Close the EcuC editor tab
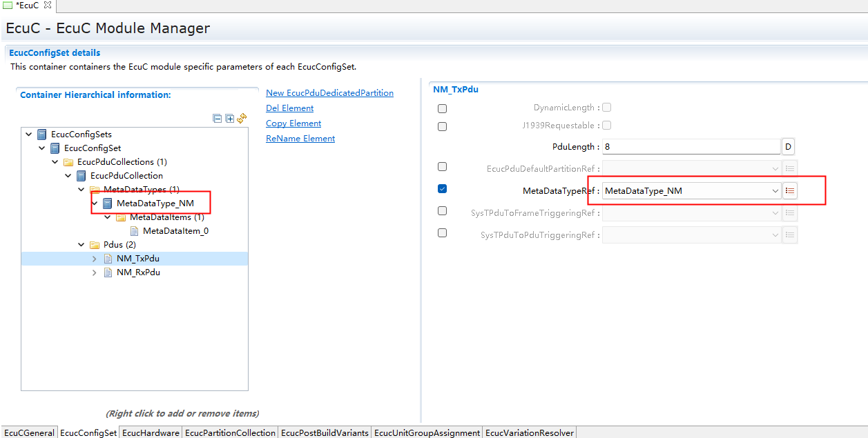Viewport: 868px width, 438px height. pyautogui.click(x=48, y=5)
